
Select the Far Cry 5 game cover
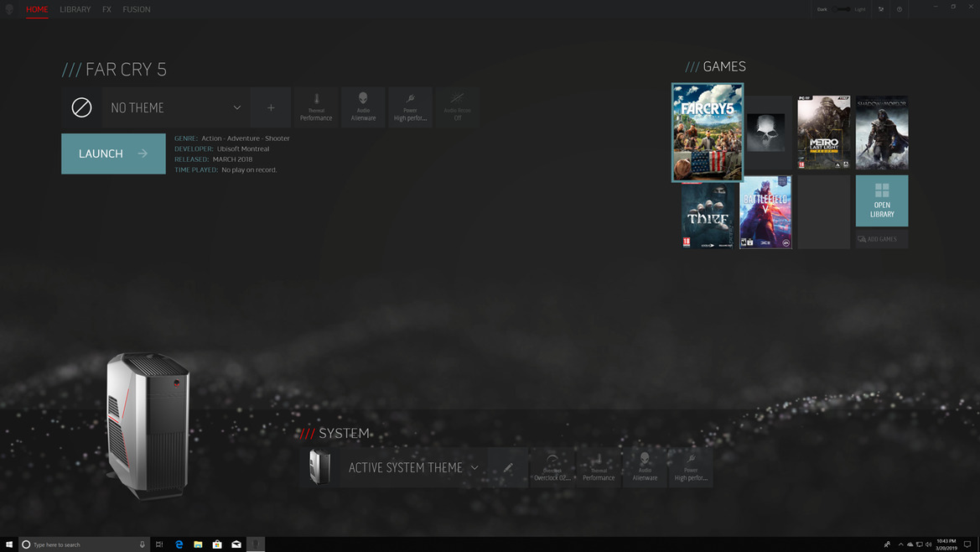pyautogui.click(x=708, y=133)
